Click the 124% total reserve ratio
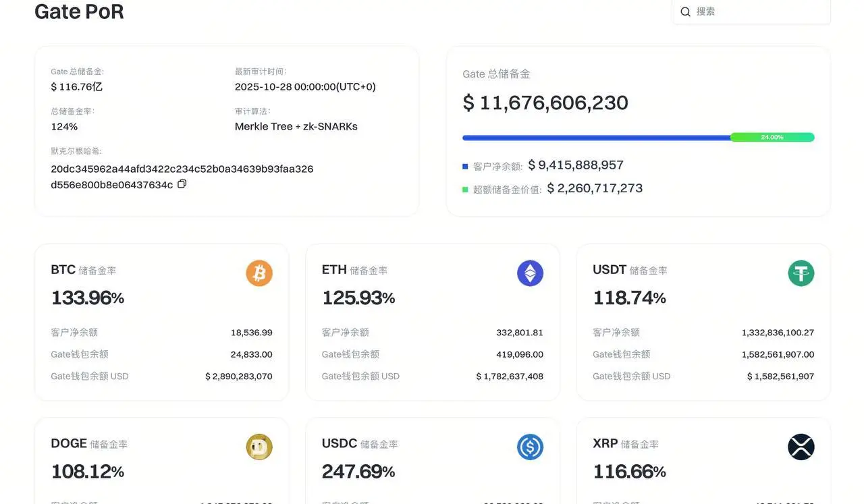 click(x=64, y=126)
